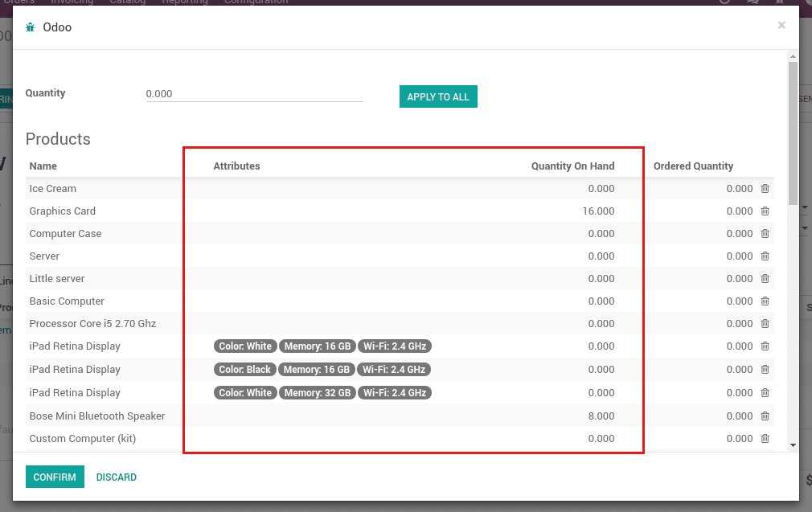The image size is (812, 512).
Task: Click Color: White tag in Memory: 32 GB row
Action: click(245, 392)
